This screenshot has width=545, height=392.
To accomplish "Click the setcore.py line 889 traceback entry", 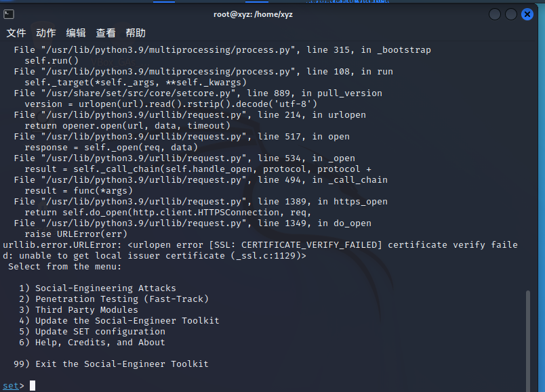I will 198,93.
